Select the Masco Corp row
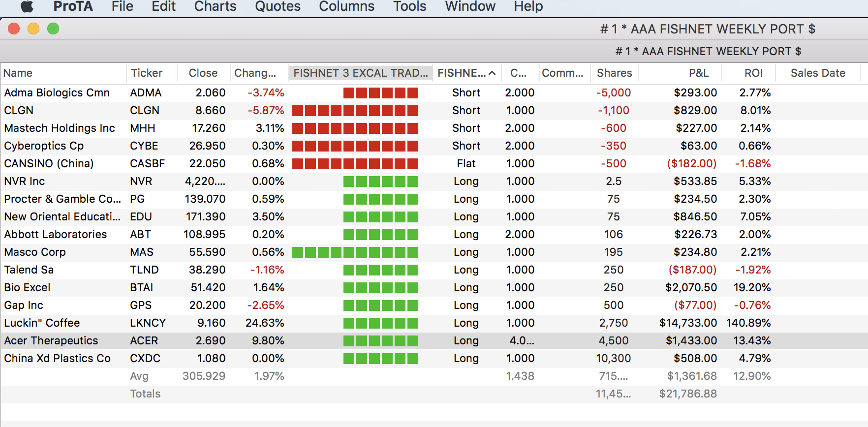Viewport: 868px width, 427px height. [x=434, y=252]
